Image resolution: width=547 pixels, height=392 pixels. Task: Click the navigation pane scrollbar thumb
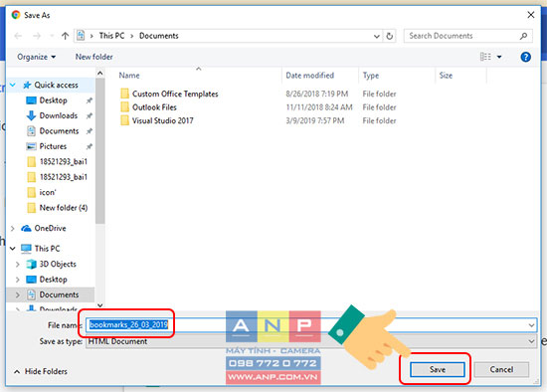(x=100, y=150)
